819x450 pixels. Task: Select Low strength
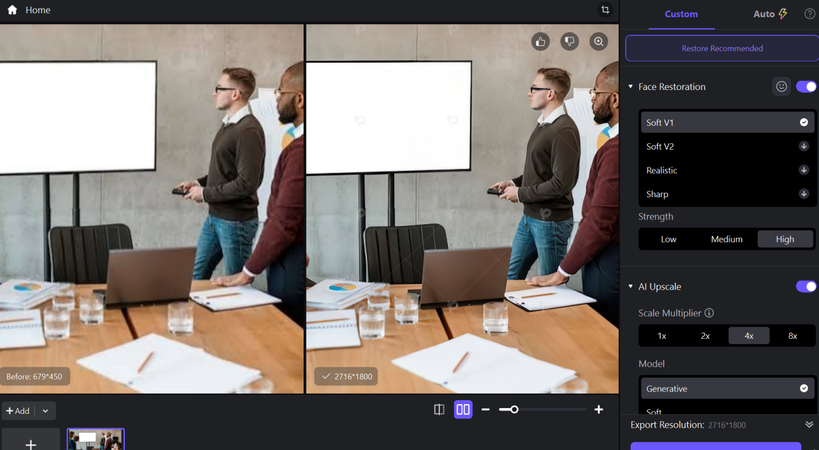tap(669, 239)
